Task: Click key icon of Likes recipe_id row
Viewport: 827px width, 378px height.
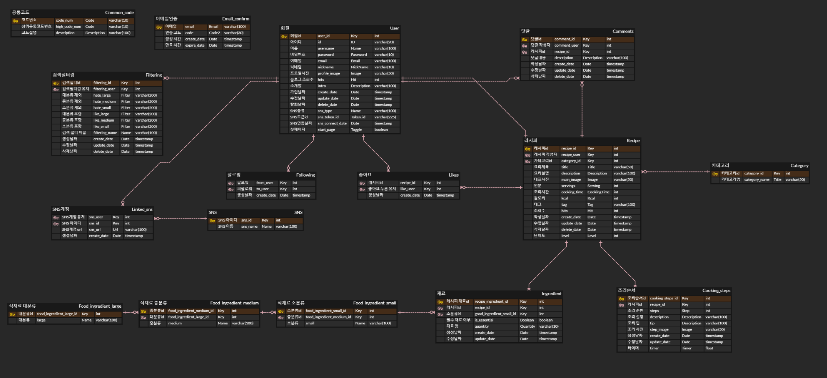Action: click(x=362, y=183)
